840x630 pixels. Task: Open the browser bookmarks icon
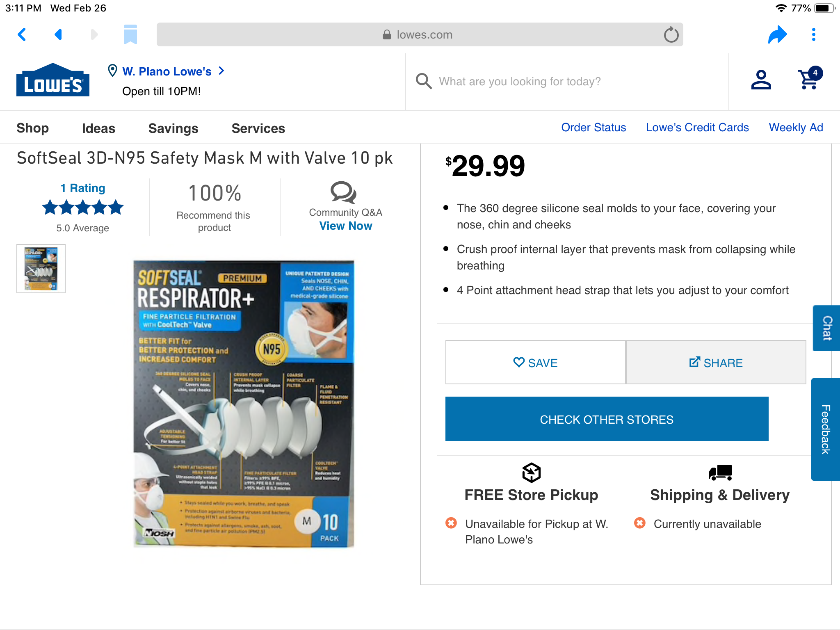pyautogui.click(x=130, y=34)
